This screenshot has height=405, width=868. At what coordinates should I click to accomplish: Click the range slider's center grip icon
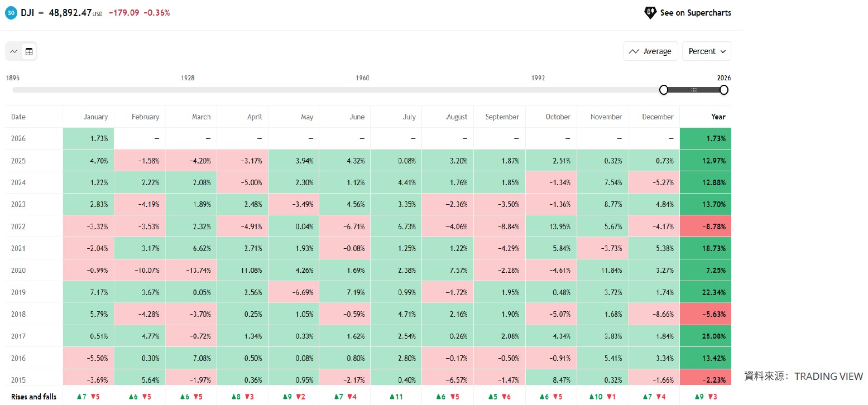(x=694, y=90)
